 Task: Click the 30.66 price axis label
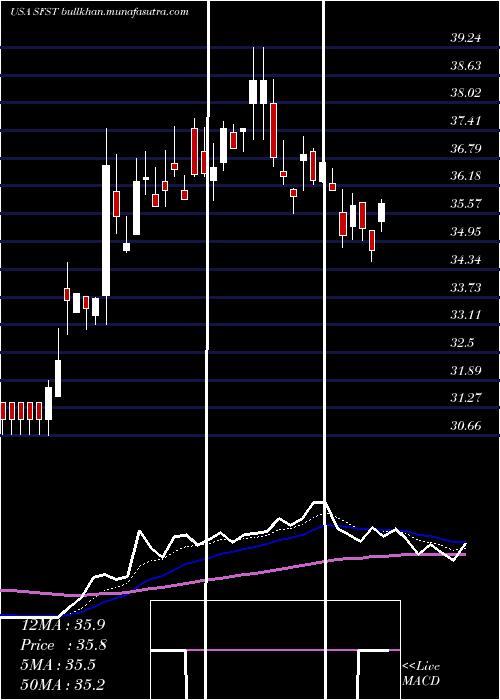[466, 426]
